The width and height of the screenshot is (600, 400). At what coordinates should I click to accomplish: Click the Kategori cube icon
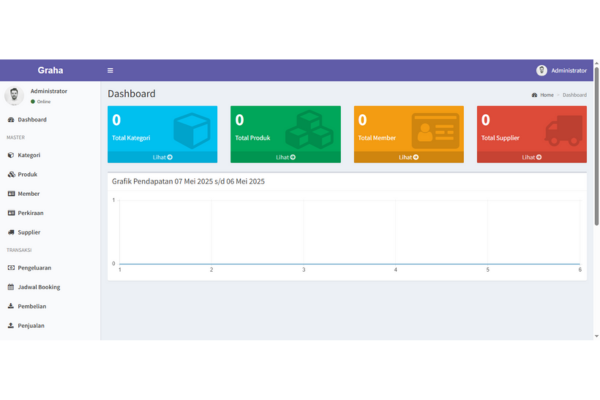(11, 155)
